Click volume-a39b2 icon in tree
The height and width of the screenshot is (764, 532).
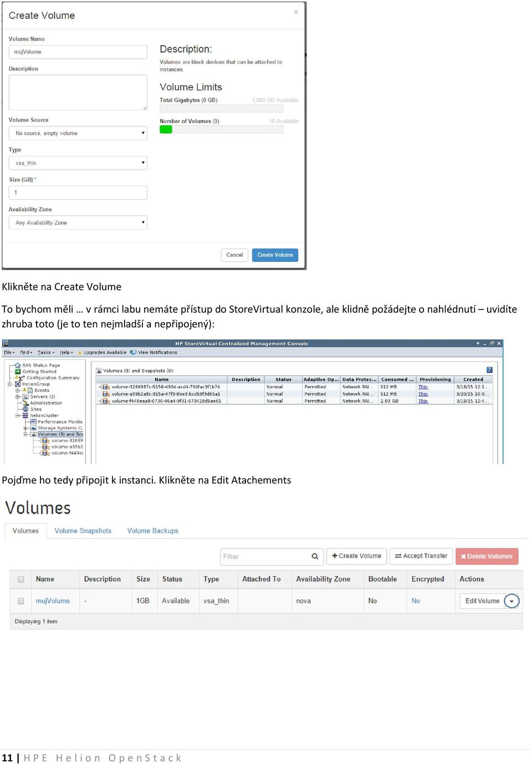coord(45,447)
